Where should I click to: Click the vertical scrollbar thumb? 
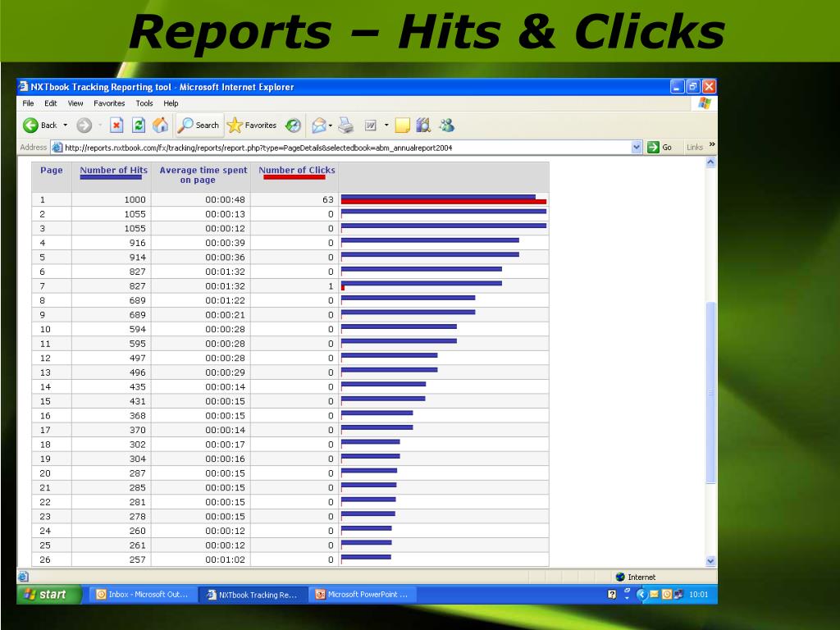click(711, 393)
